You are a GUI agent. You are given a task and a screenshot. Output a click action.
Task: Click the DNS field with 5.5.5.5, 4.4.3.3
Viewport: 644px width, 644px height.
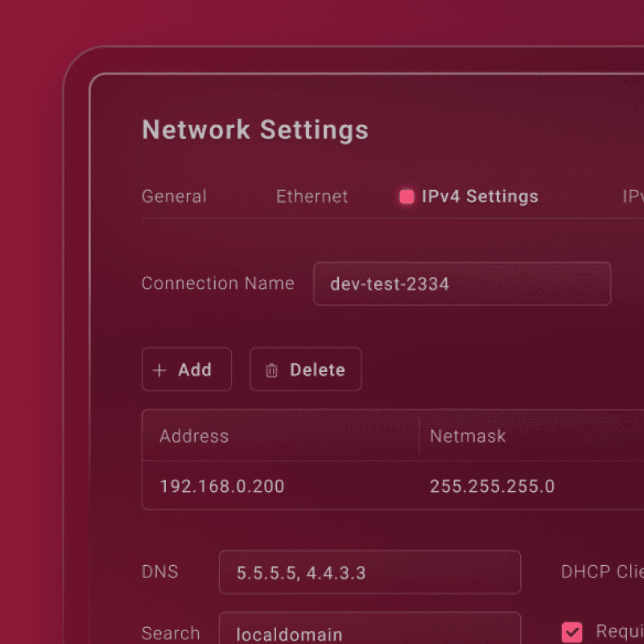(369, 572)
